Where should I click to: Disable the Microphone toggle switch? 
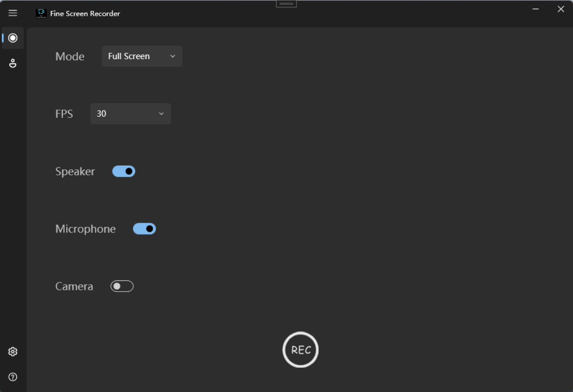point(144,229)
